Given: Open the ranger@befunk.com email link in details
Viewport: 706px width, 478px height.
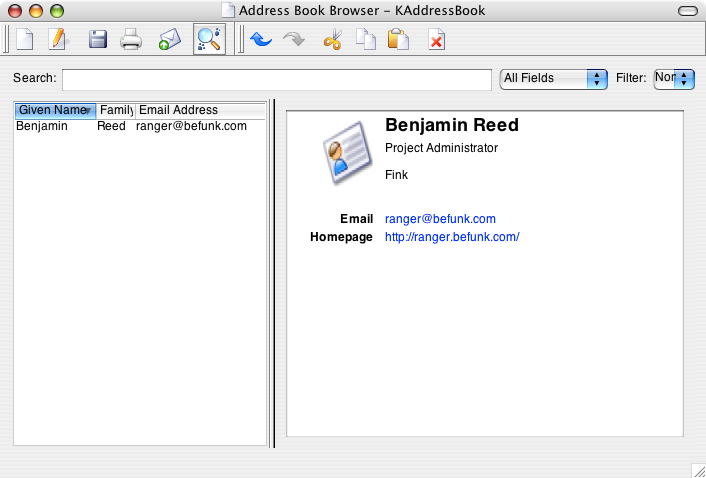Looking at the screenshot, I should coord(440,219).
